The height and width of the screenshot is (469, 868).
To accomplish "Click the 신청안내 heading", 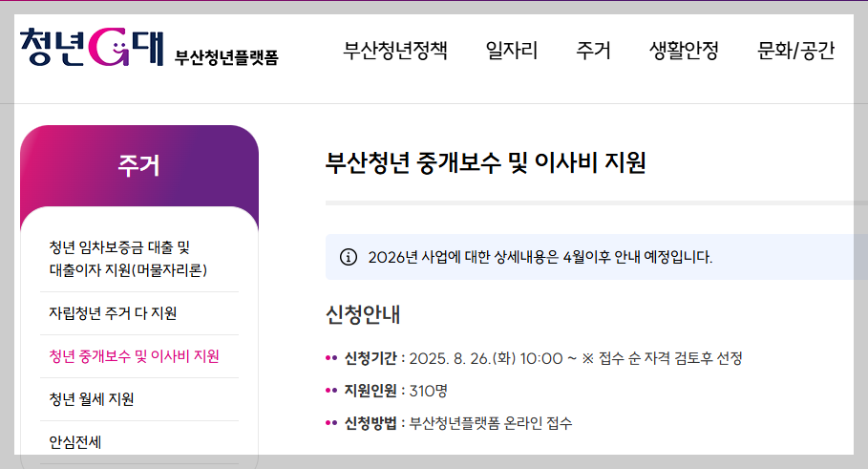I will (x=363, y=314).
